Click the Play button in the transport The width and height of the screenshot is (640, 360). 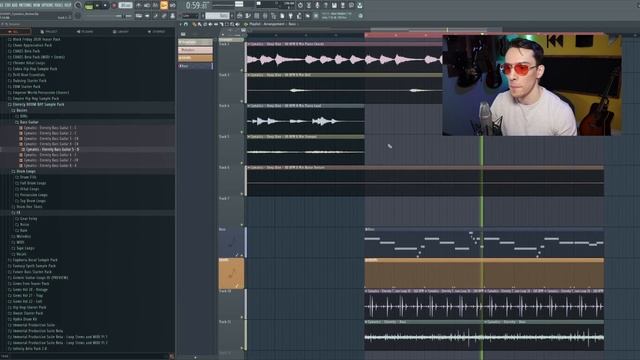click(x=98, y=6)
